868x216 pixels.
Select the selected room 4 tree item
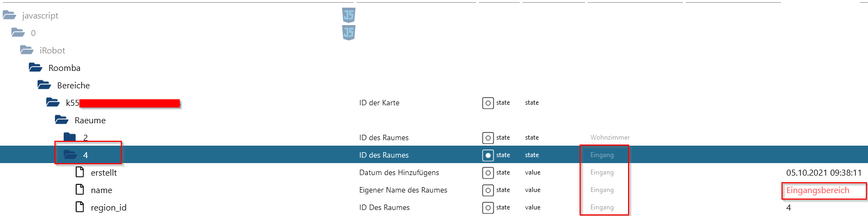pos(85,155)
